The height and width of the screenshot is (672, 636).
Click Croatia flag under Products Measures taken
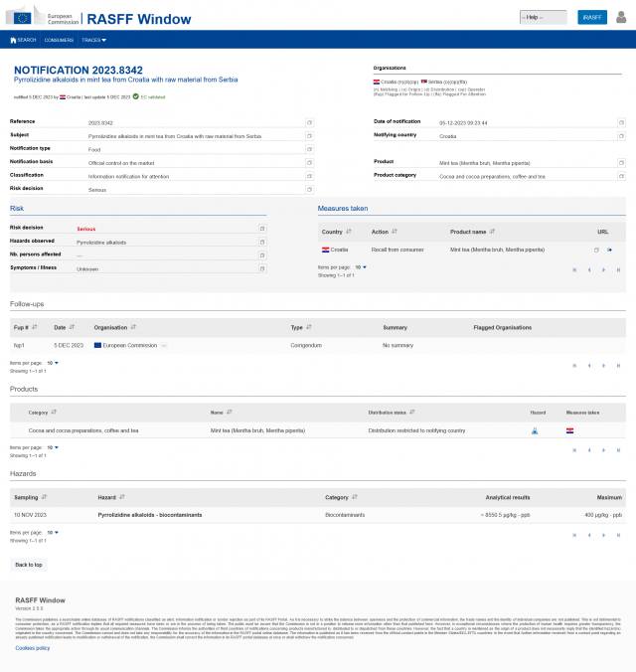tap(570, 430)
